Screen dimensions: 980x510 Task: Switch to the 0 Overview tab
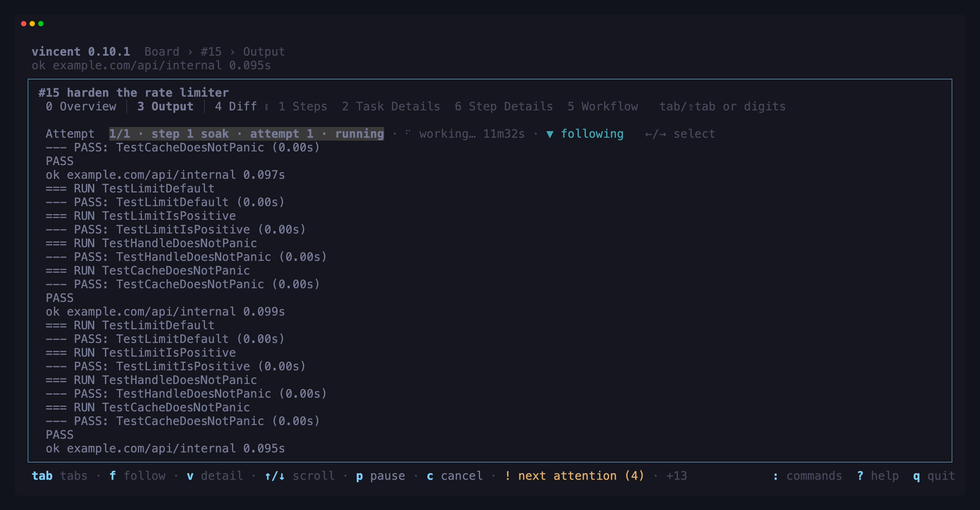(x=81, y=106)
